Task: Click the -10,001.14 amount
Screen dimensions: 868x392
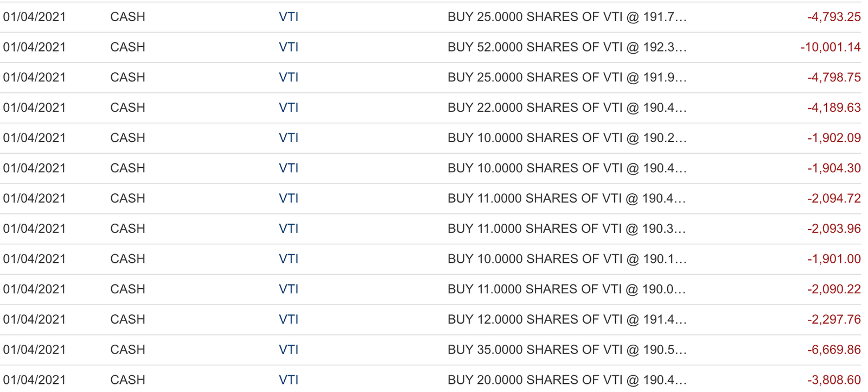Action: pos(831,47)
